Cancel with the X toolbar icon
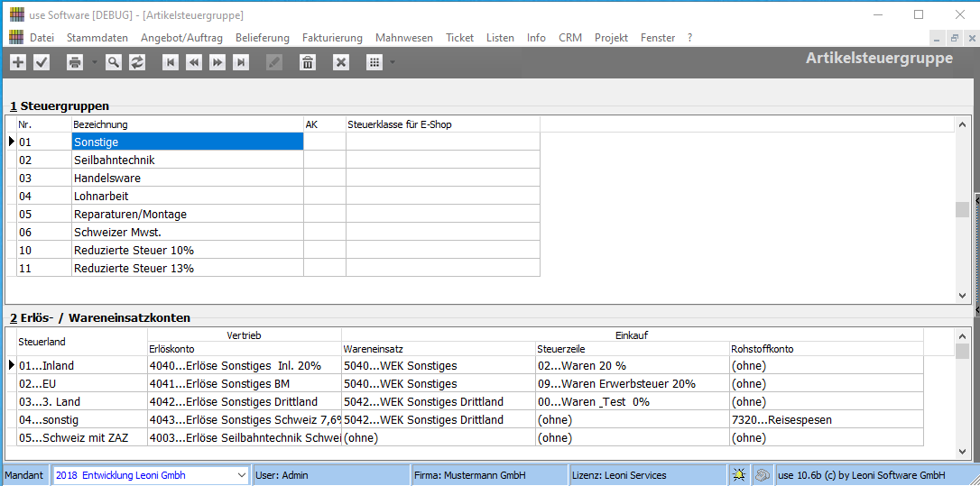This screenshot has width=980, height=486. tap(340, 62)
